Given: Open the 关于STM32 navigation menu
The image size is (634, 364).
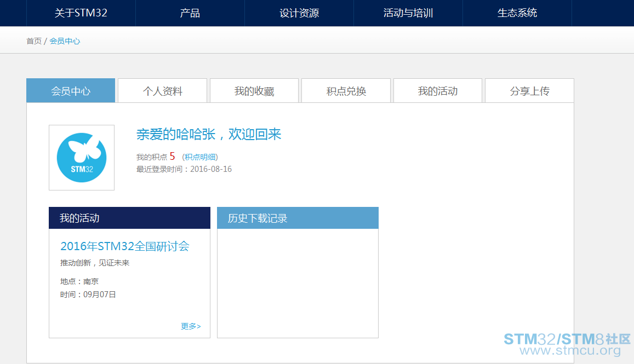Looking at the screenshot, I should (81, 13).
